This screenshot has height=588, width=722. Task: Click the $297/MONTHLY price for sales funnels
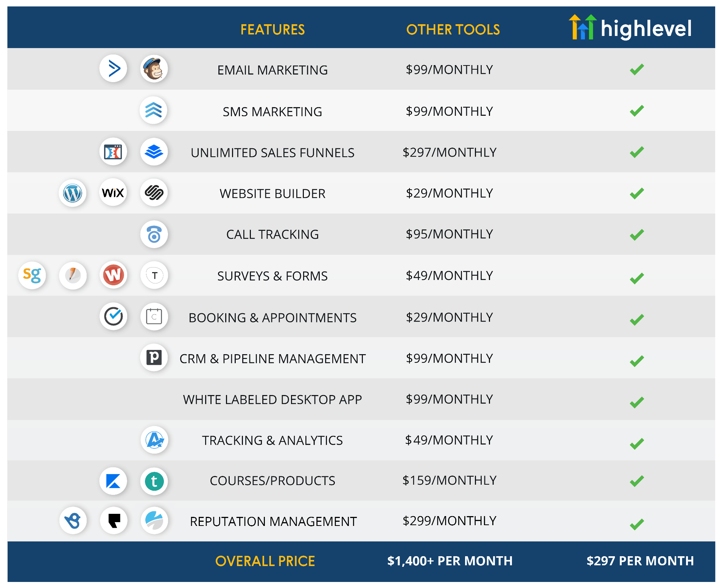coord(450,152)
